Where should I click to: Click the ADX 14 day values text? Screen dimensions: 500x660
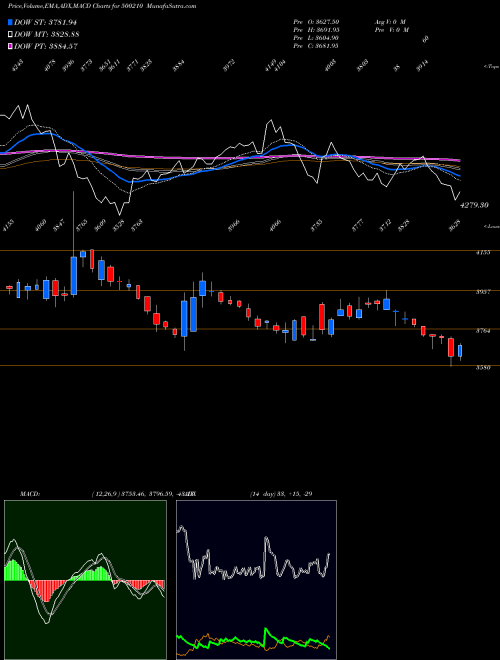click(x=281, y=494)
